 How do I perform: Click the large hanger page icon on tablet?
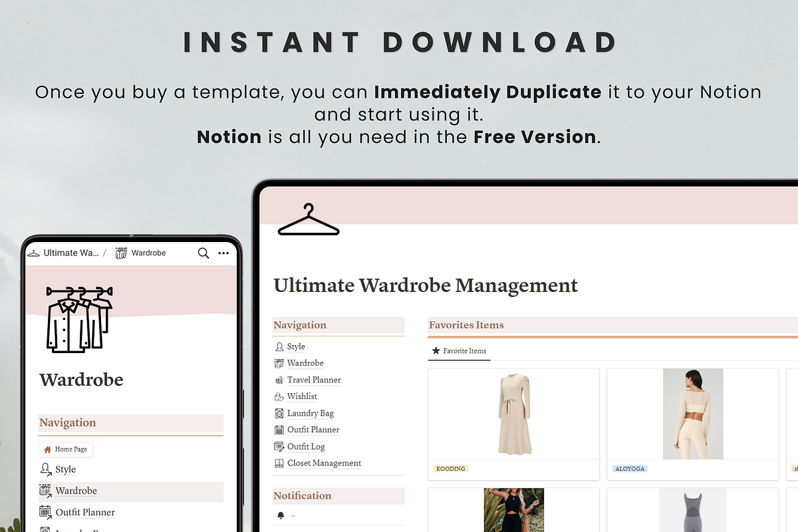(309, 219)
